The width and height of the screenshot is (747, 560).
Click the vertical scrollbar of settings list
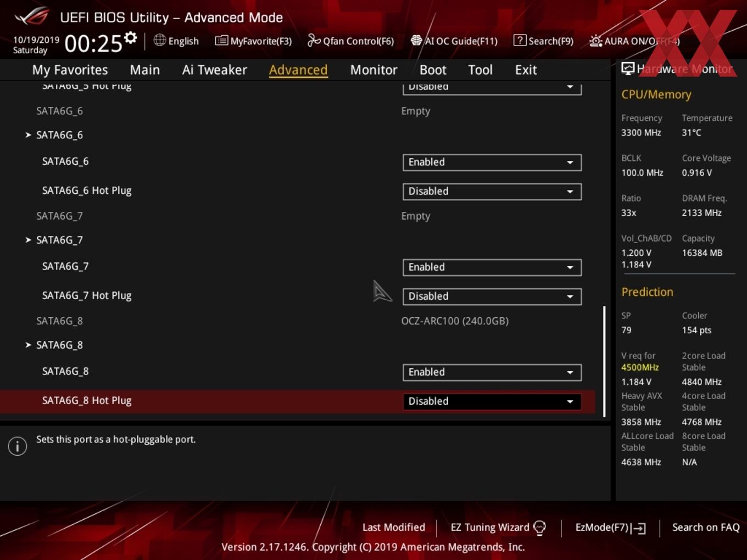pyautogui.click(x=604, y=361)
